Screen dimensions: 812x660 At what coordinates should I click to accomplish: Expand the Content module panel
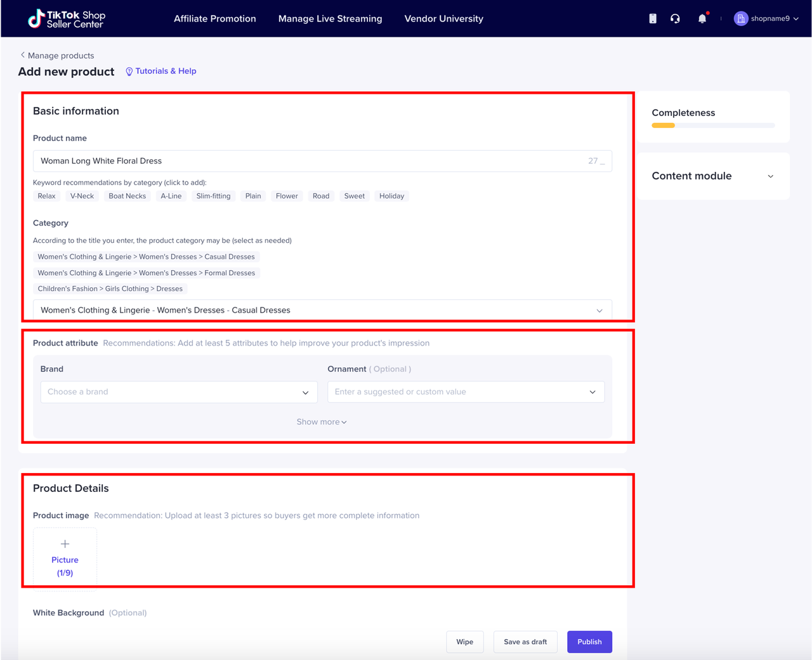(770, 176)
